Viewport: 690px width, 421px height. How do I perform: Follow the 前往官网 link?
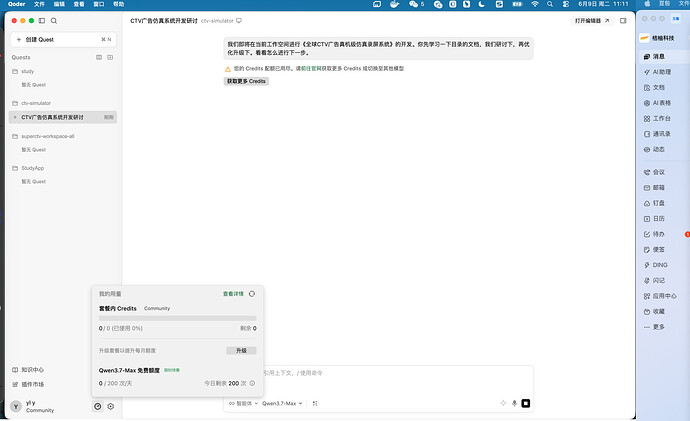pyautogui.click(x=312, y=69)
